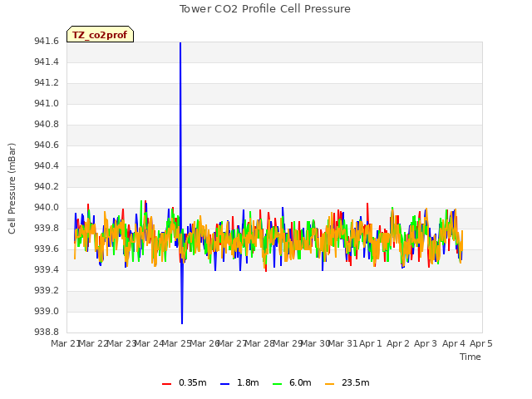Select the 6.0m legend label
This screenshot has width=532, height=399.
[300, 382]
